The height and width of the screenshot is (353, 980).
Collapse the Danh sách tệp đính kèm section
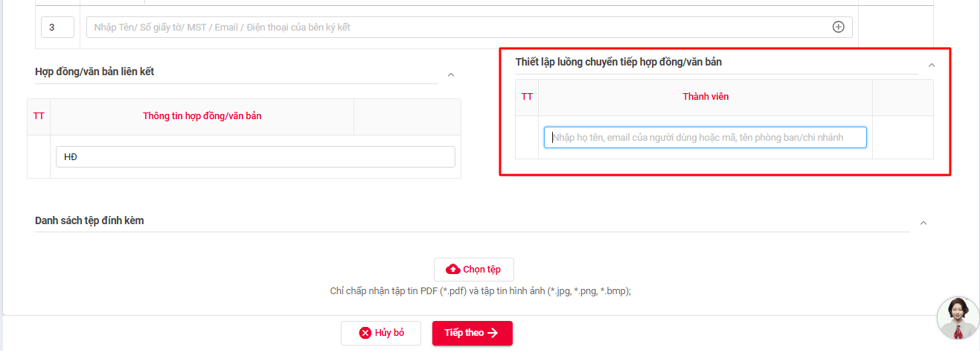click(x=923, y=223)
